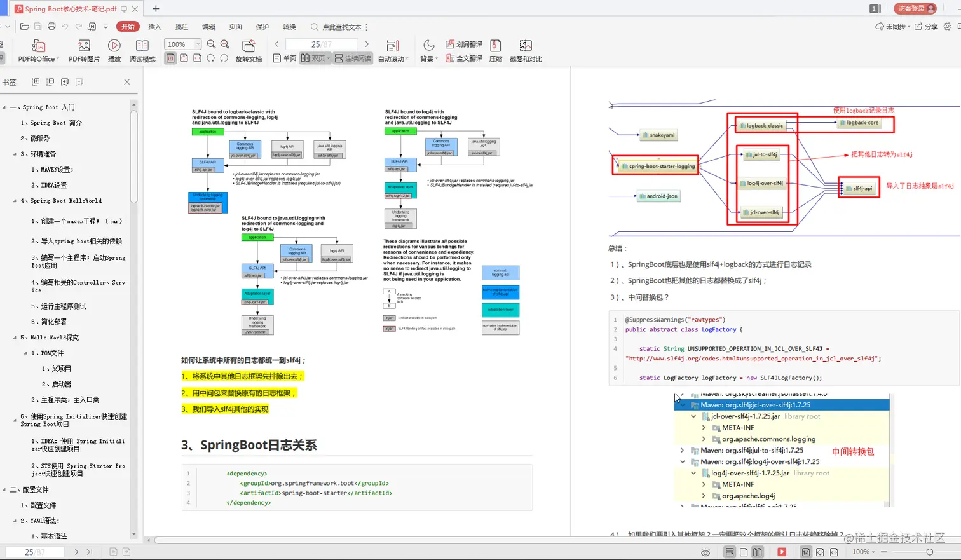This screenshot has width=961, height=560.
Task: Open the 编辑 ribbon tab
Action: (208, 27)
